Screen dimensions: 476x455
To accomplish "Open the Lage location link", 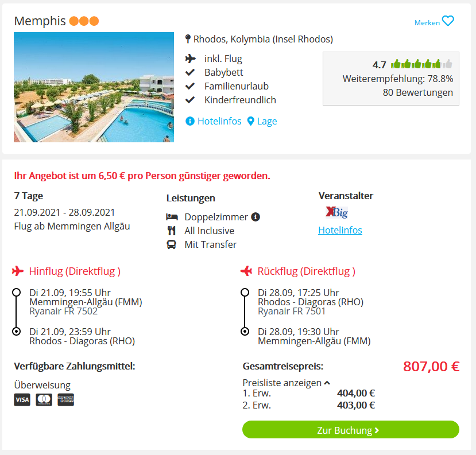I will [267, 121].
